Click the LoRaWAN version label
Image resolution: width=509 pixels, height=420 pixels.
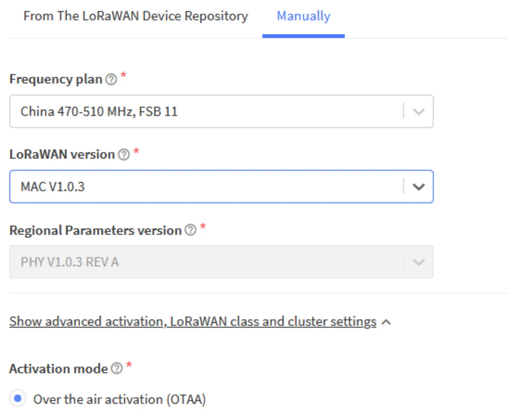point(62,154)
